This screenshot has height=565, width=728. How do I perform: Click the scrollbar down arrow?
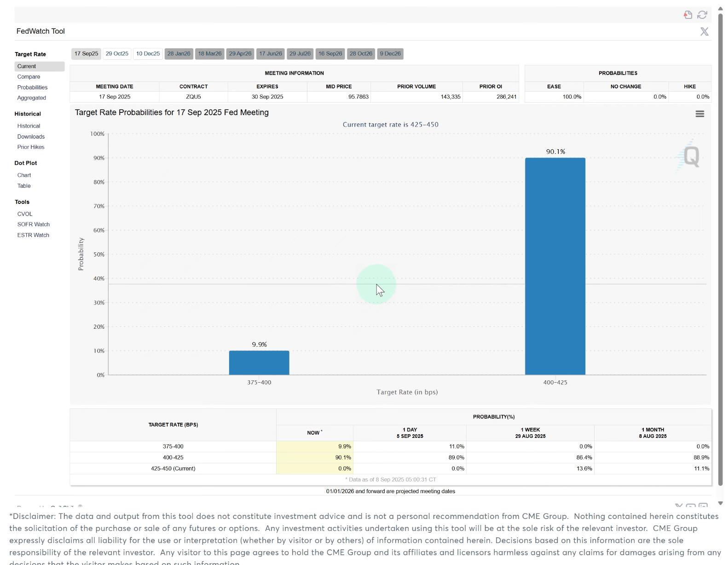point(720,503)
